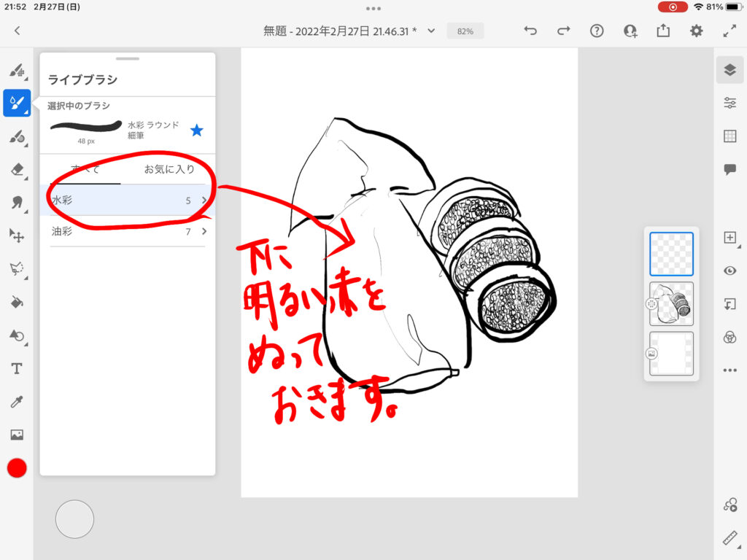Screen dimensions: 747x560
Task: Switch to the お気に入り tab
Action: coord(169,169)
